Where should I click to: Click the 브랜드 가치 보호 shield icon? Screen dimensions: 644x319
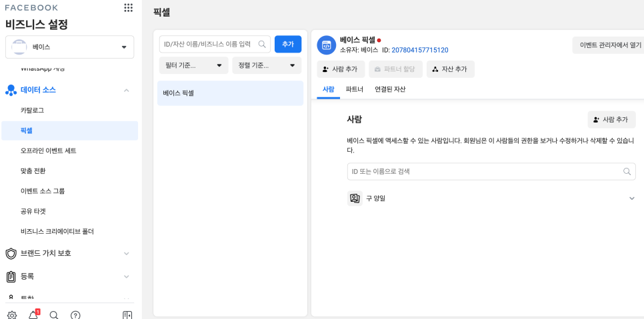coord(11,253)
